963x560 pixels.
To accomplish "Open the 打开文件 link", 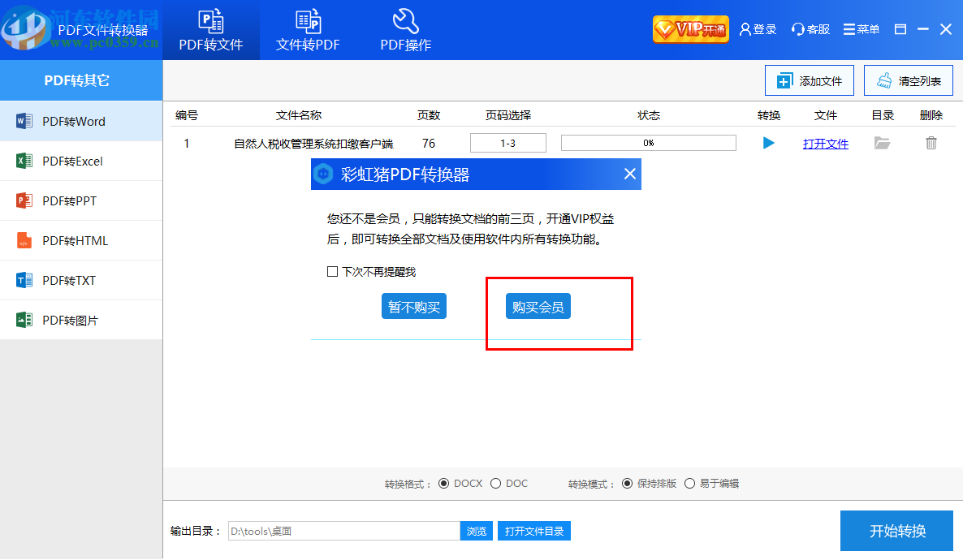I will tap(826, 144).
